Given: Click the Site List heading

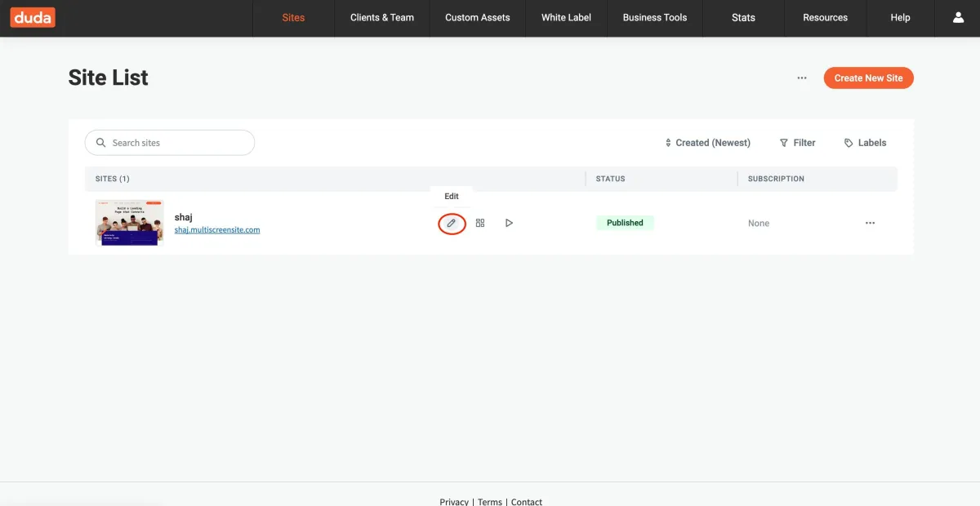Looking at the screenshot, I should [109, 78].
